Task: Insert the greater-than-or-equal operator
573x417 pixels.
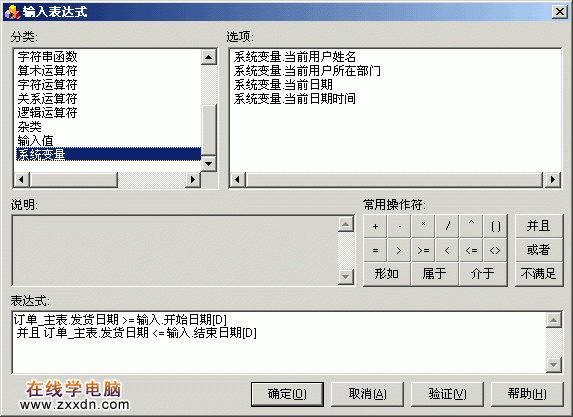Action: coord(423,250)
